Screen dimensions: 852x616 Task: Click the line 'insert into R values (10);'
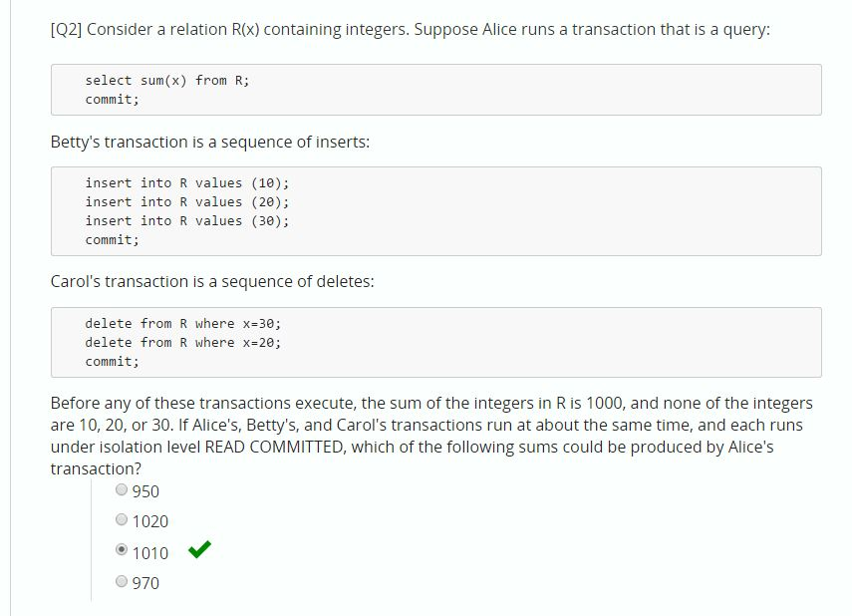(185, 182)
